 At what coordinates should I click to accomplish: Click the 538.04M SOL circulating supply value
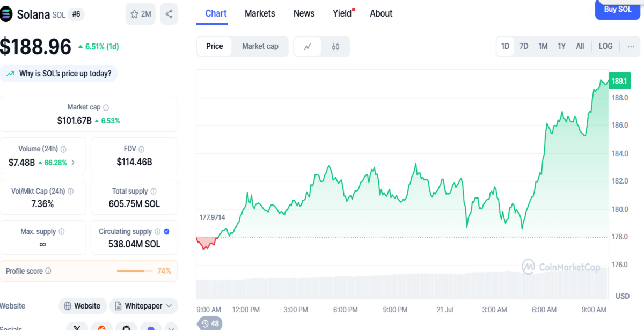click(134, 244)
